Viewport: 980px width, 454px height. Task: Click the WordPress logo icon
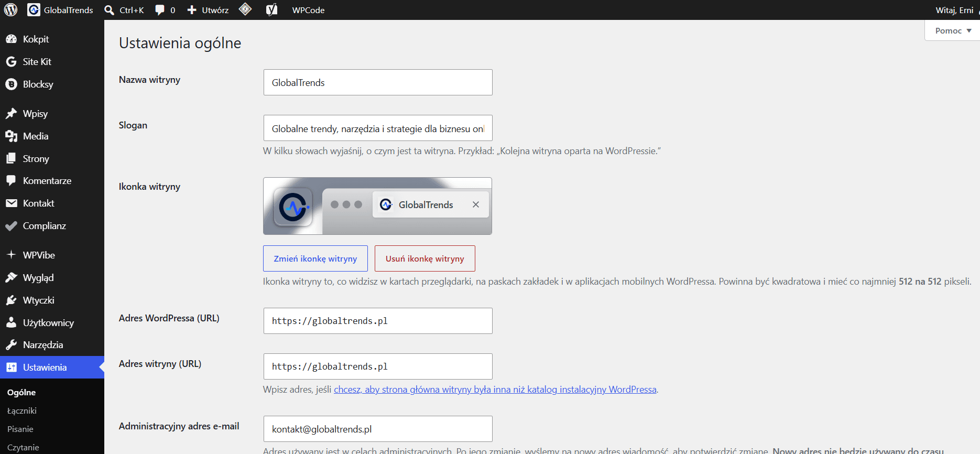click(x=10, y=10)
